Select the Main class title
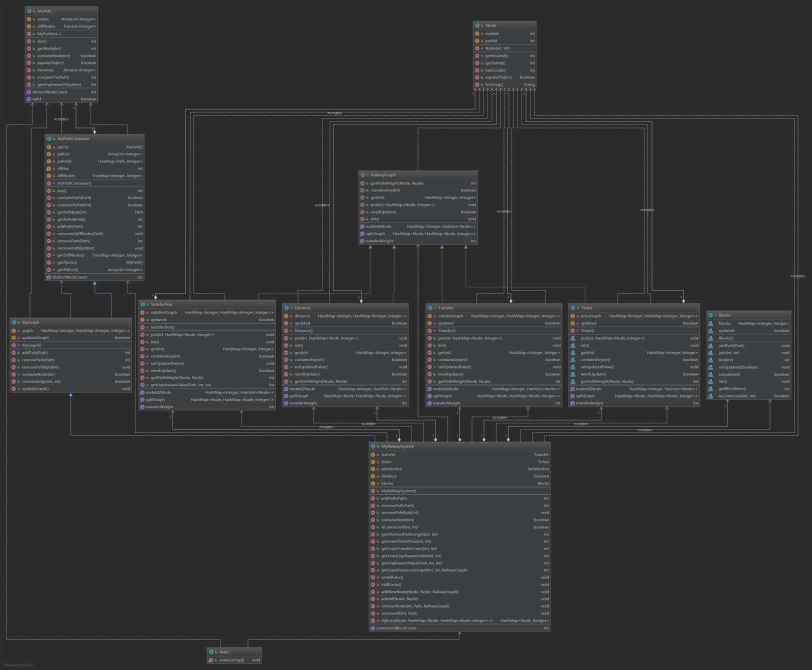This screenshot has width=812, height=670. [x=224, y=652]
